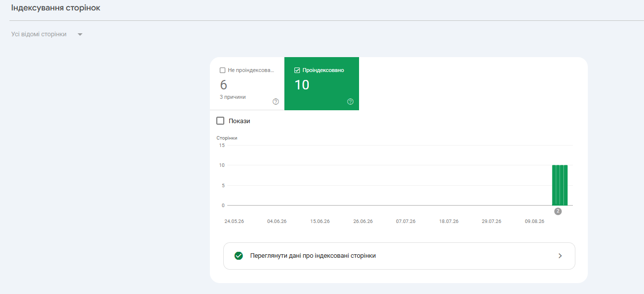
Task: Click date label 29.07.26 on axis
Action: pos(491,221)
